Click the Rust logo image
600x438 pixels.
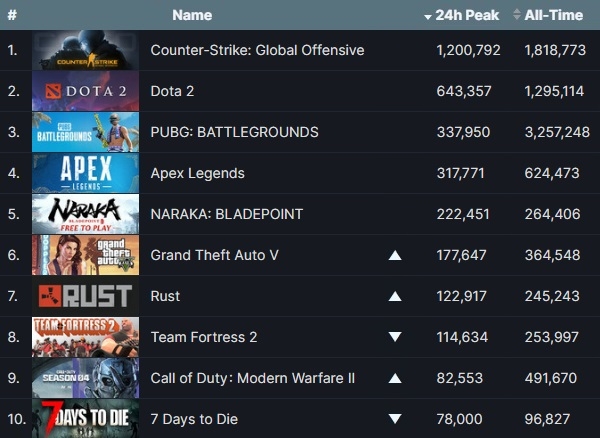84,296
